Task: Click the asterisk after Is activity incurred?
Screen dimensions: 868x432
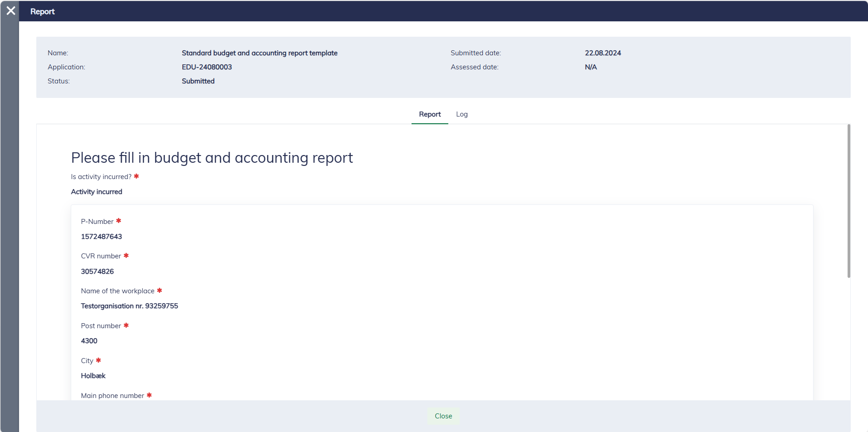Action: 136,176
